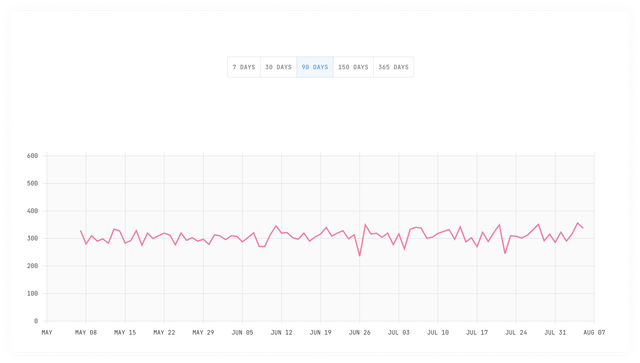Select the 90 DAYS range tab
Image resolution: width=640 pixels, height=363 pixels.
(x=315, y=67)
